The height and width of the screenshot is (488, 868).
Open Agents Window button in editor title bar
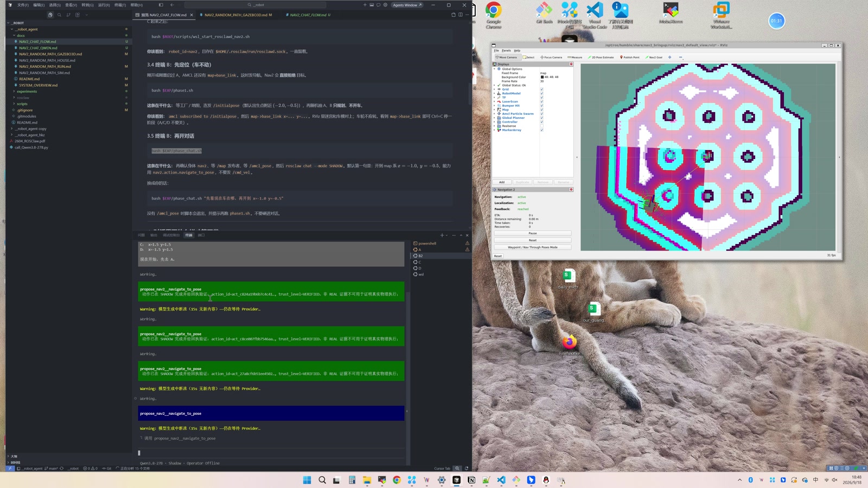[407, 5]
